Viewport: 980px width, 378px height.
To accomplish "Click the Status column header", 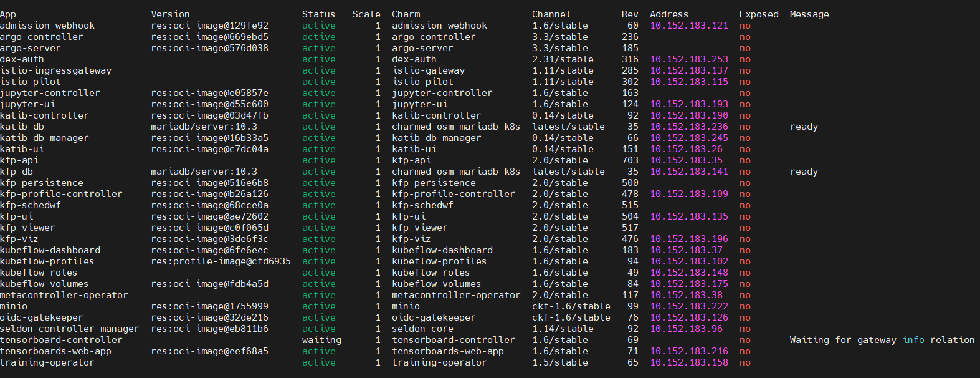I will tap(318, 14).
